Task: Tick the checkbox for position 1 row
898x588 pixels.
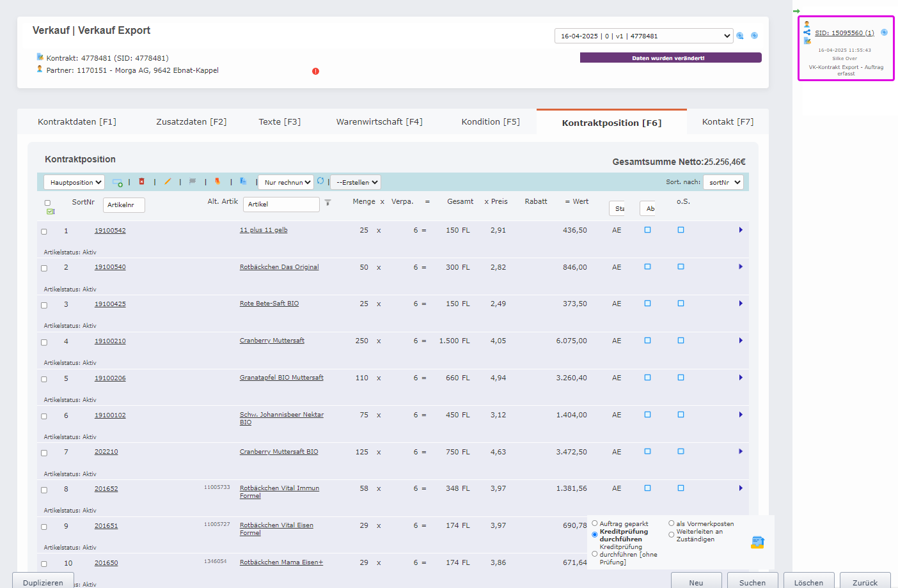Action: click(44, 231)
